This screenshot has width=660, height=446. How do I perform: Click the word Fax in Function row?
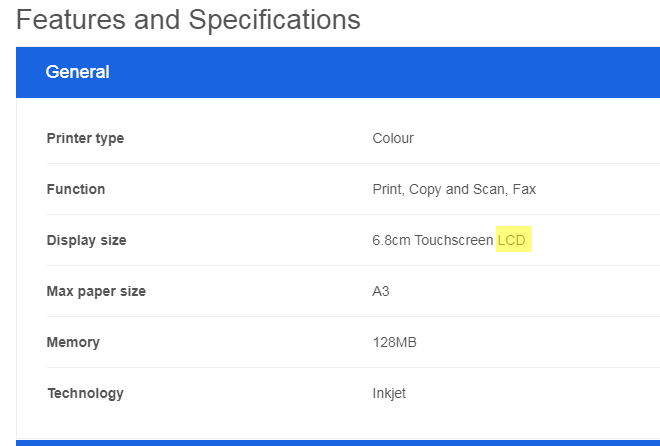(x=525, y=189)
